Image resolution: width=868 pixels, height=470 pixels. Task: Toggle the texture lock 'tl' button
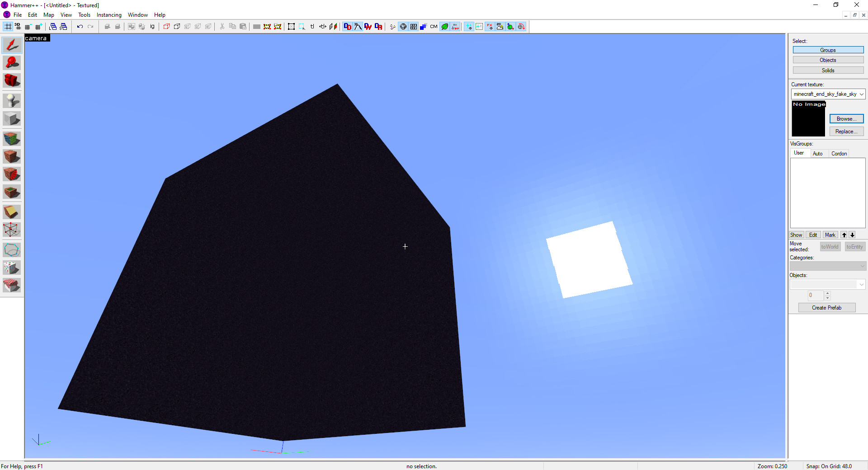click(x=312, y=26)
